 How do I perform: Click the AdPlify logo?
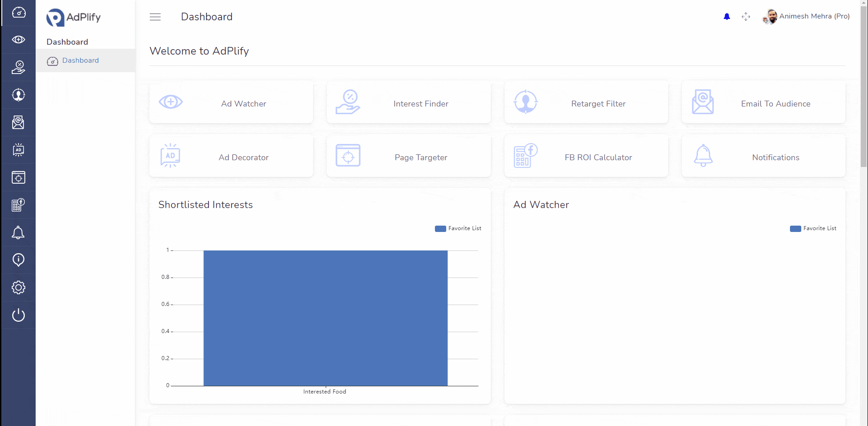click(x=74, y=18)
